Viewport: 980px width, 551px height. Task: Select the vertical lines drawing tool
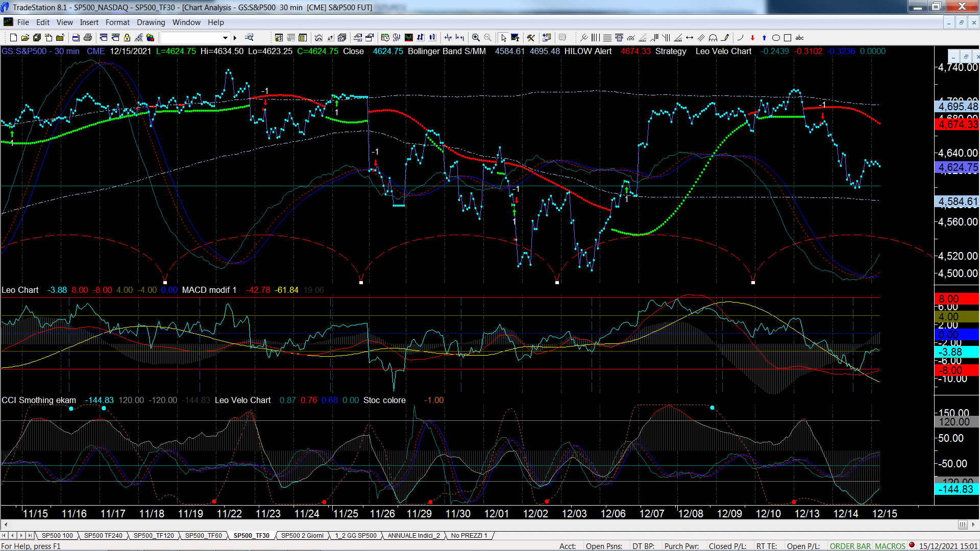click(x=595, y=38)
